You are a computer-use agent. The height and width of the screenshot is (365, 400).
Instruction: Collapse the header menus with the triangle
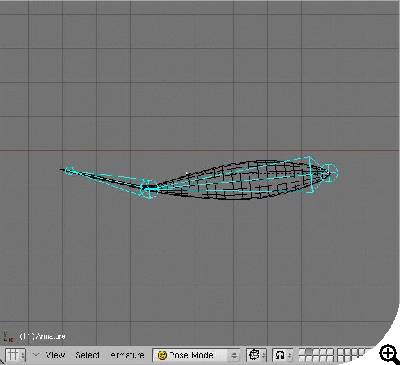pos(36,355)
